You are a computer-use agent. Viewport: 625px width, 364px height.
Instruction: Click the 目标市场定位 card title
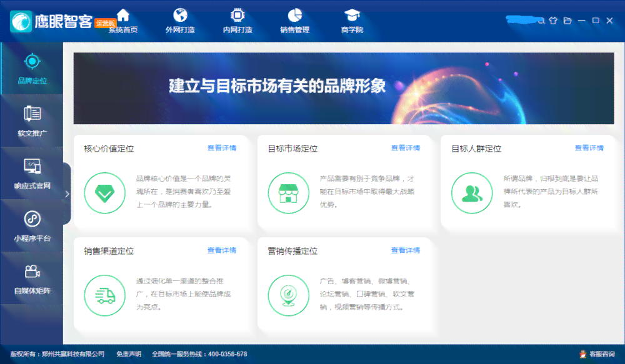(292, 149)
